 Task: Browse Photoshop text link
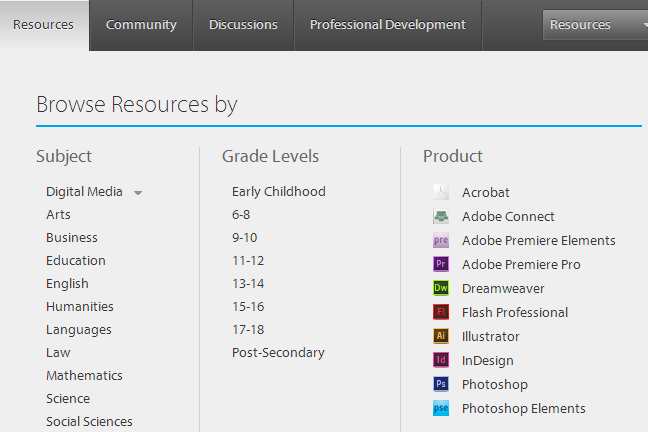pos(495,384)
